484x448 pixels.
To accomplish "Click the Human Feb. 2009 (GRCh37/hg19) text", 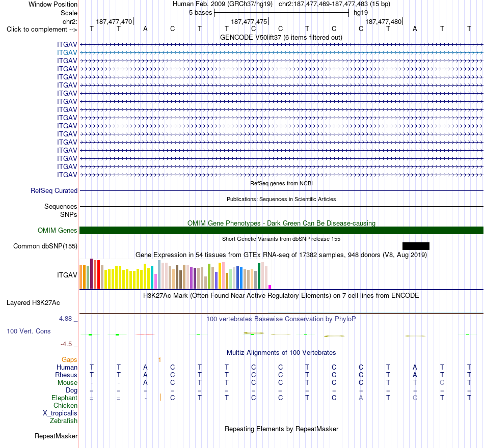I will tap(222, 4).
